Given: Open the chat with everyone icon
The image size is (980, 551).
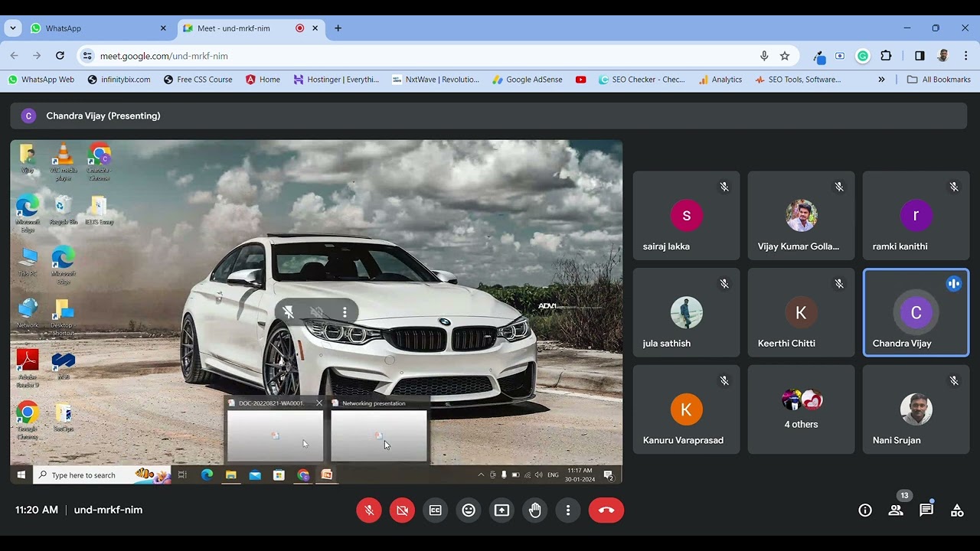Looking at the screenshot, I should pyautogui.click(x=926, y=510).
